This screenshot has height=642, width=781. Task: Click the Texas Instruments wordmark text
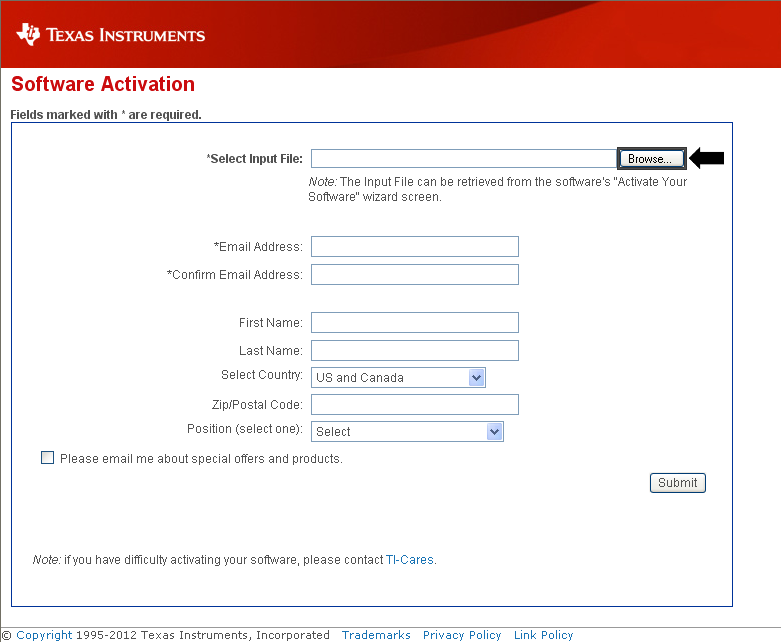[125, 36]
